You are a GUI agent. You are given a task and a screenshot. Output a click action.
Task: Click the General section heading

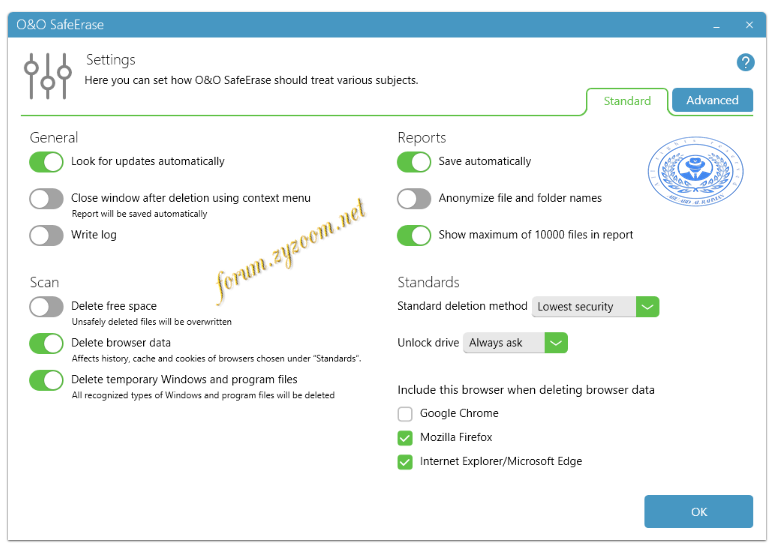54,137
